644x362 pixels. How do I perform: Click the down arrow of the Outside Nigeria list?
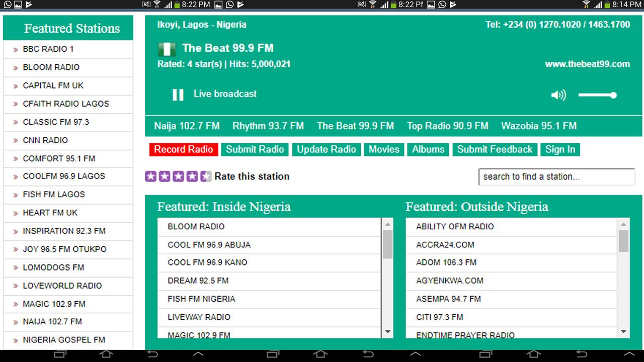(624, 332)
